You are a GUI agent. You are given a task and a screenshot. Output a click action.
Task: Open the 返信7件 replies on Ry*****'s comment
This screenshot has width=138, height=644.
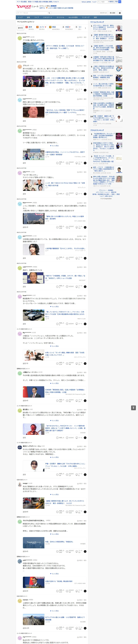tap(26, 364)
